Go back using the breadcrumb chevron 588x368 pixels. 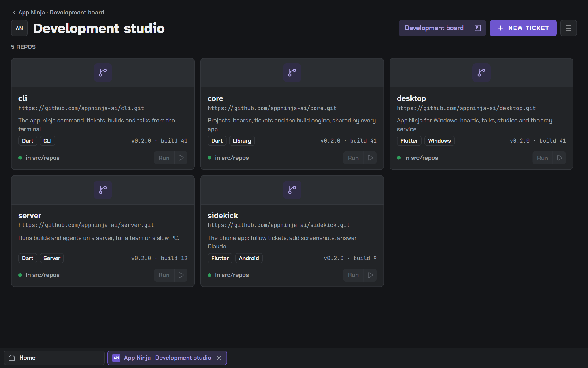14,13
